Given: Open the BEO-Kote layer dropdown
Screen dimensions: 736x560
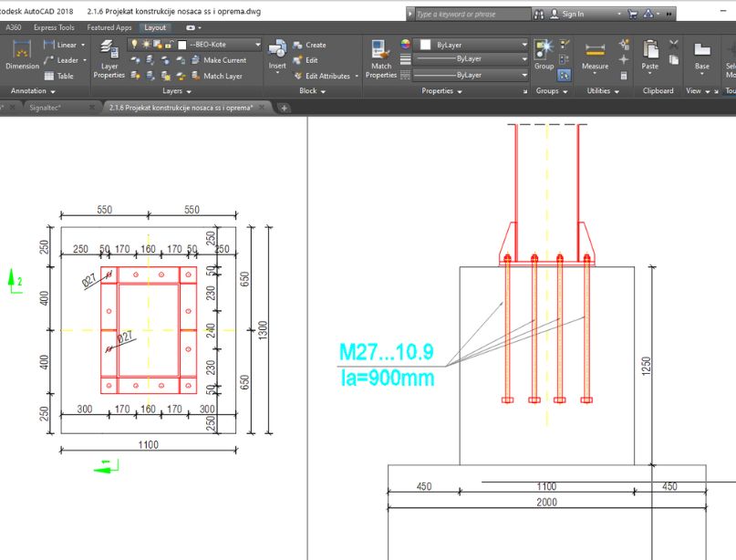Looking at the screenshot, I should click(x=258, y=44).
